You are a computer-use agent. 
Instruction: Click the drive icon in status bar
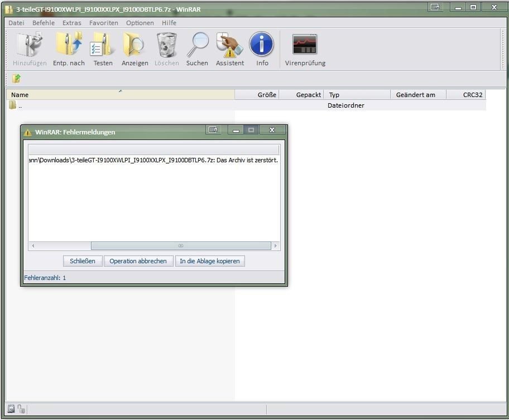point(11,409)
